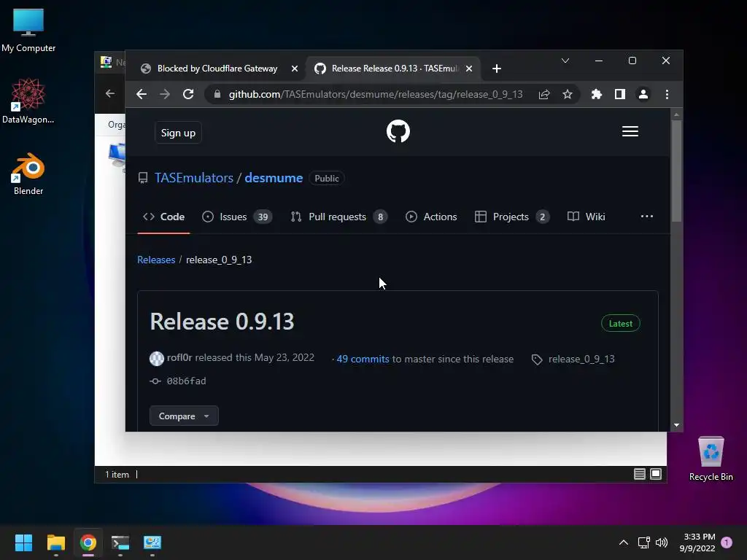
Task: Open the terminal taskbar icon
Action: 120,542
